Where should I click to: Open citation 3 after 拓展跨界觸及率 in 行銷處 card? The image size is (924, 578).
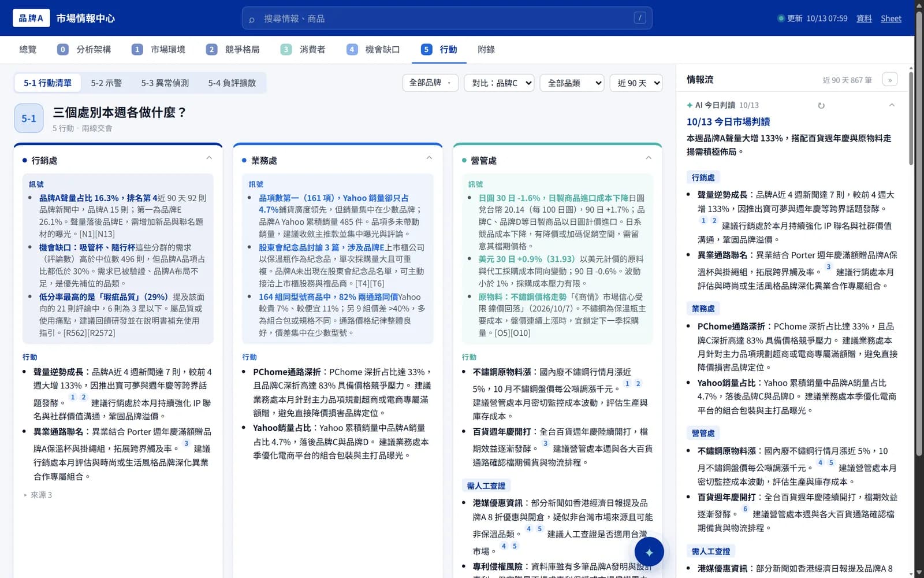pos(186,444)
